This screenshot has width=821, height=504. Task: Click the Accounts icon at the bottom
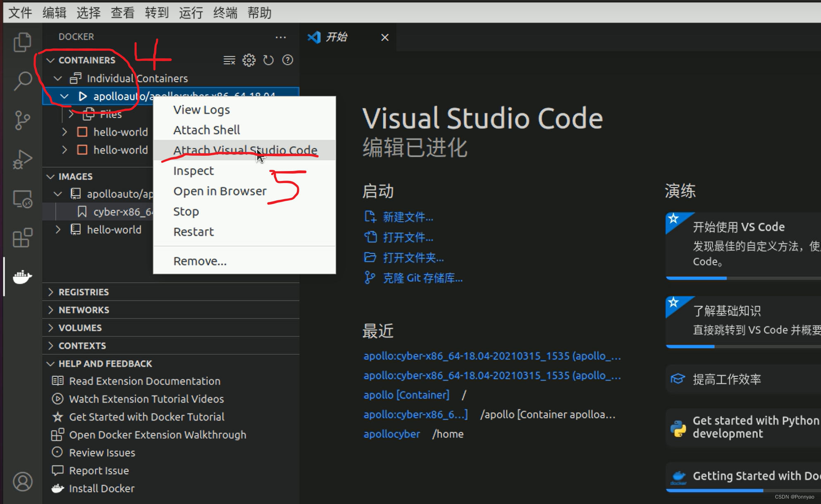[x=22, y=481]
